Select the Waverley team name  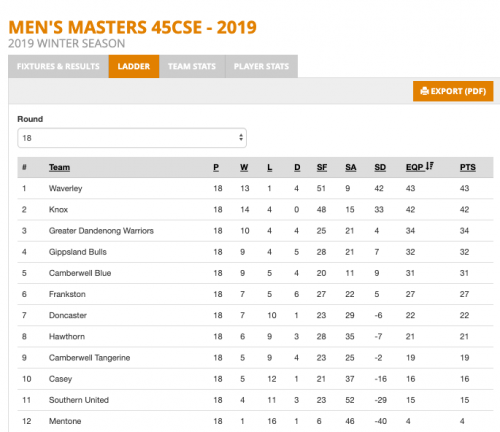65,189
